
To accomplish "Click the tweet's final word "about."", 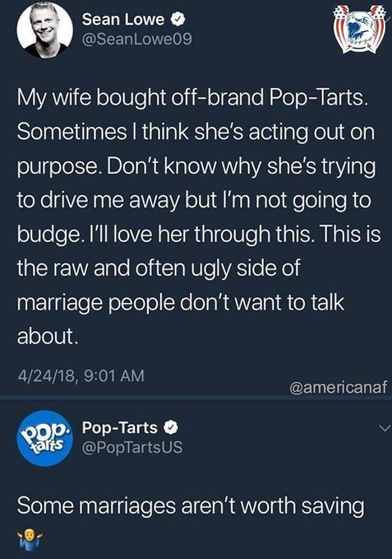I will tap(47, 335).
